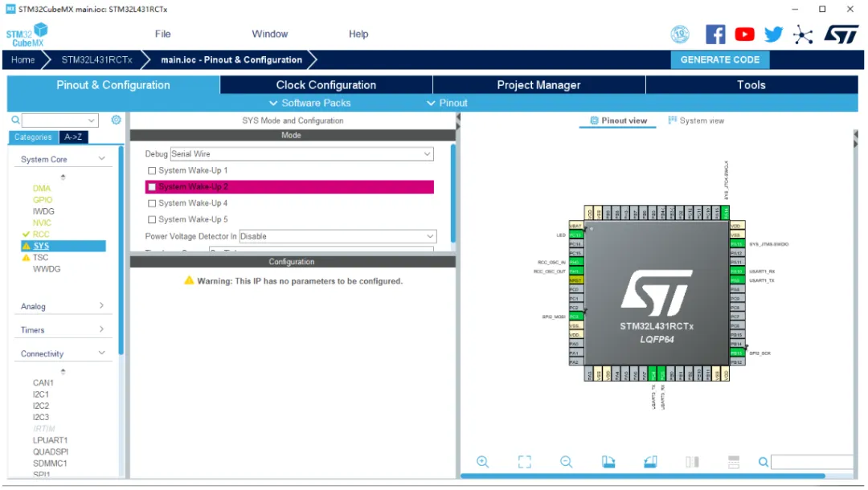
Task: Select the Categories tab
Action: (x=33, y=137)
